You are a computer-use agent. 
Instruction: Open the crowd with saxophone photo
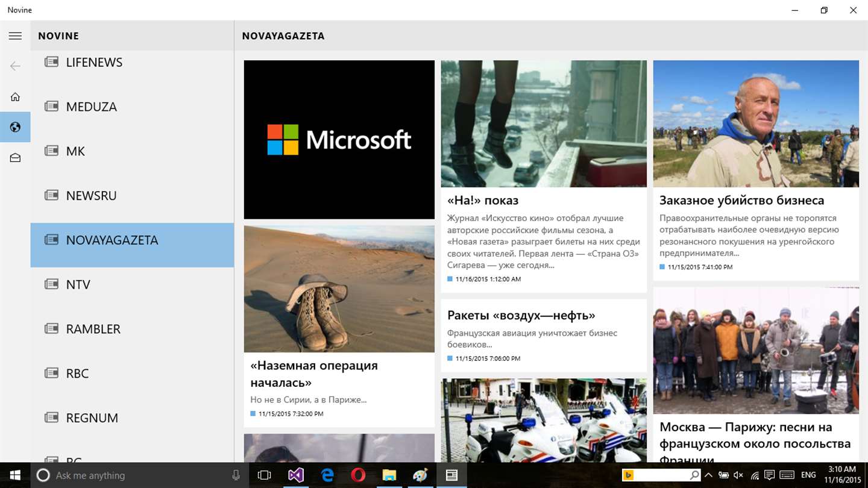756,350
